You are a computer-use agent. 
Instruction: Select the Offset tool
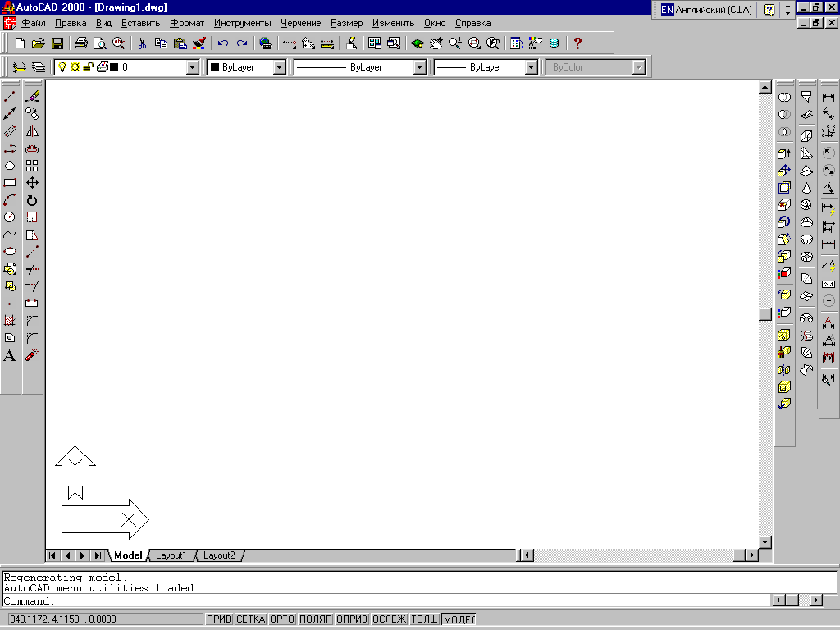click(x=32, y=148)
